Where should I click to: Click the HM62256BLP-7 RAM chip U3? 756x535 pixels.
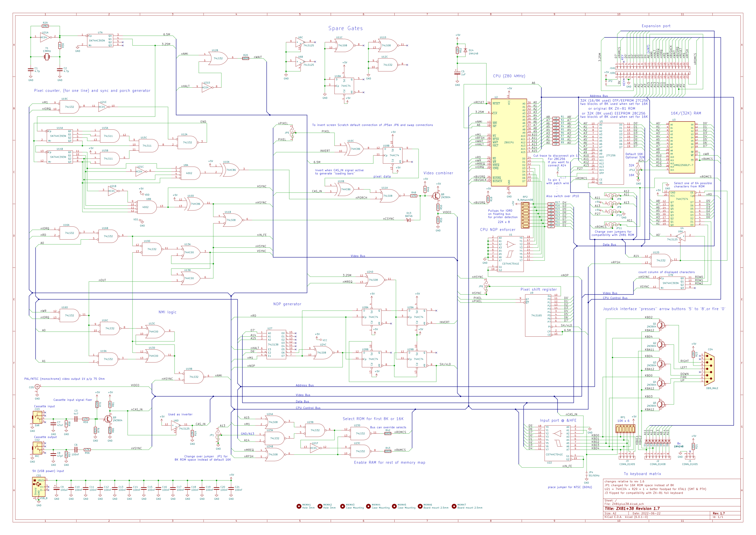681,147
